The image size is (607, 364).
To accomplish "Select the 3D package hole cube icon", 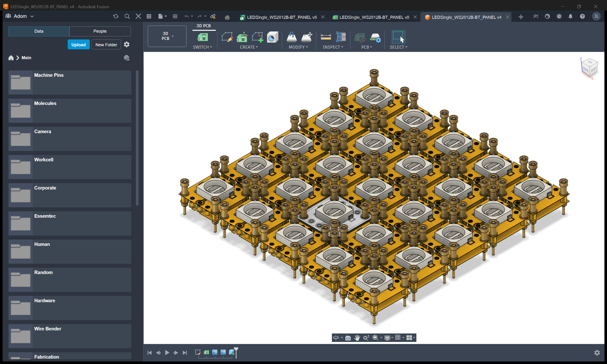I will (273, 37).
